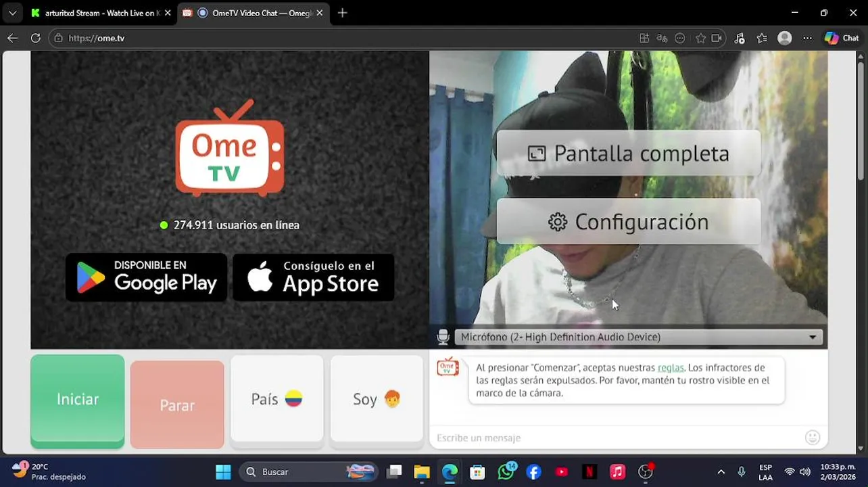
Task: Open the reglas link
Action: [671, 367]
